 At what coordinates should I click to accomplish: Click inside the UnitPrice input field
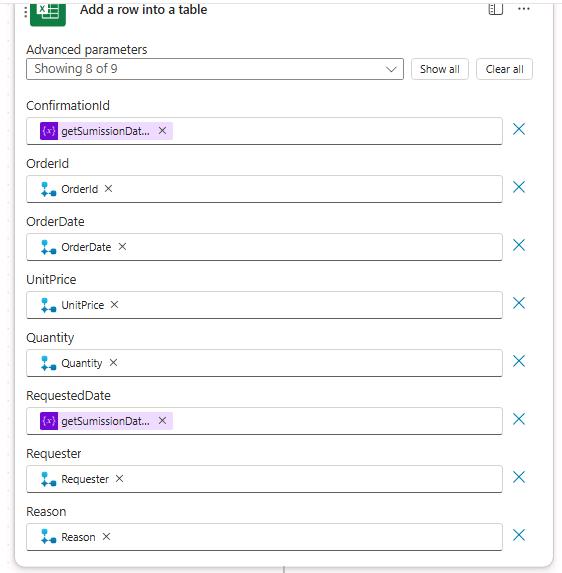[264, 305]
